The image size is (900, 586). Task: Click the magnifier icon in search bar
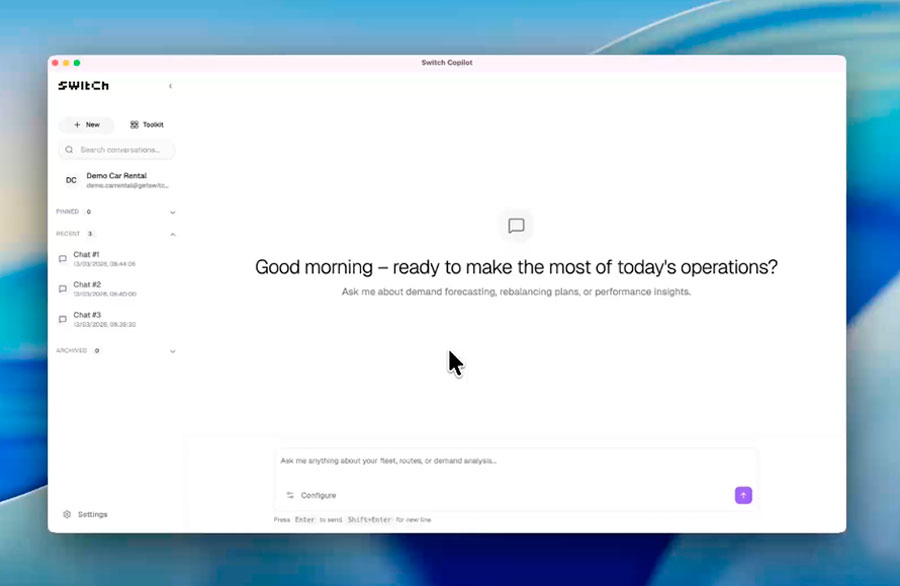coord(68,149)
